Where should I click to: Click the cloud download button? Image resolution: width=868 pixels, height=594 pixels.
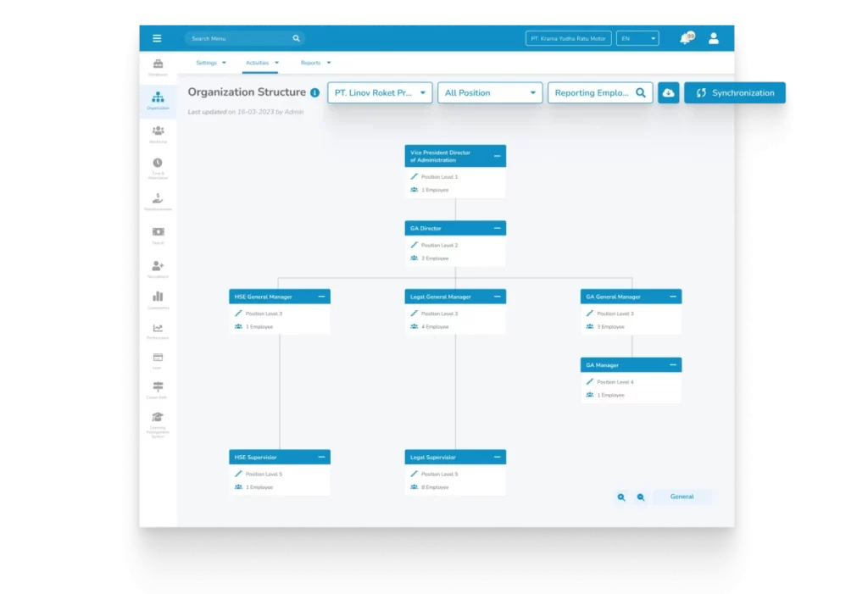tap(668, 93)
